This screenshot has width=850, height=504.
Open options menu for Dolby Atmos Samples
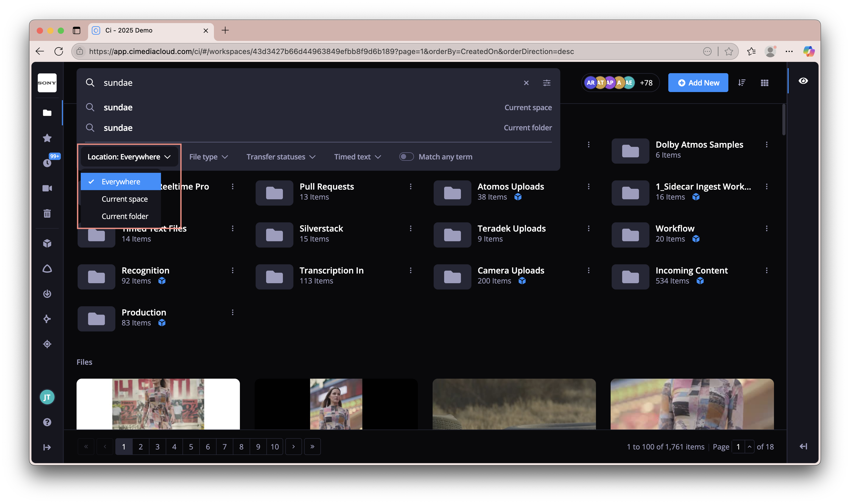766,144
